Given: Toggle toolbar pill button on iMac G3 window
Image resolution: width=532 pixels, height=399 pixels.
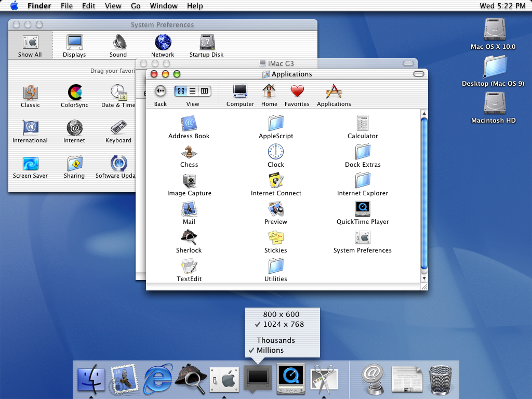Looking at the screenshot, I should tap(408, 63).
